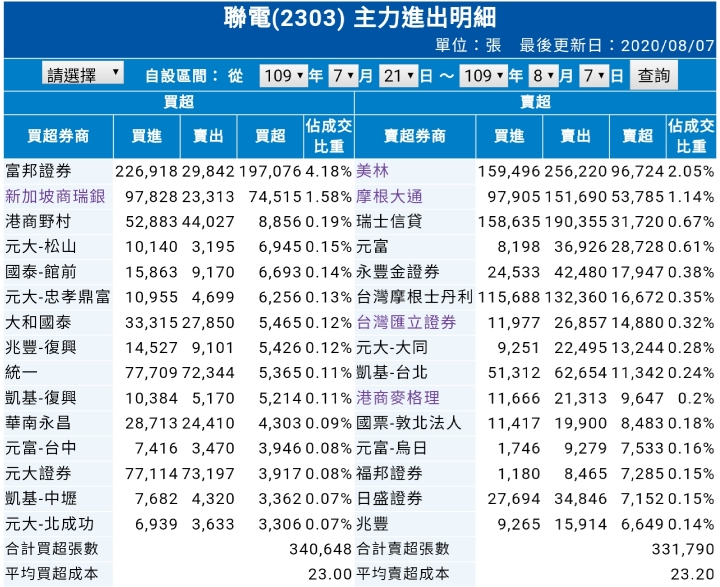This screenshot has height=587, width=720.
Task: Open the start year 109 dropdown
Action: coord(283,75)
